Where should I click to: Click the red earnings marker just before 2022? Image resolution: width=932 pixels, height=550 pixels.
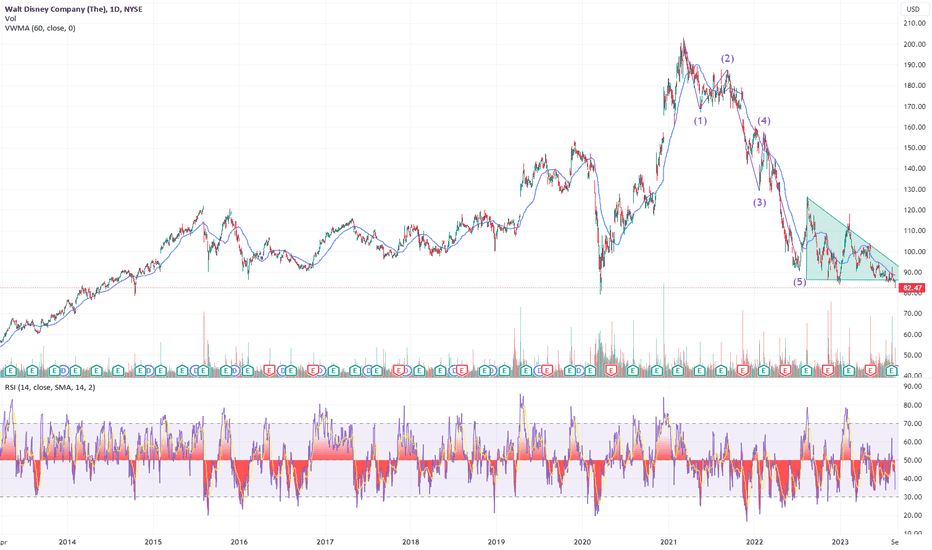(742, 370)
